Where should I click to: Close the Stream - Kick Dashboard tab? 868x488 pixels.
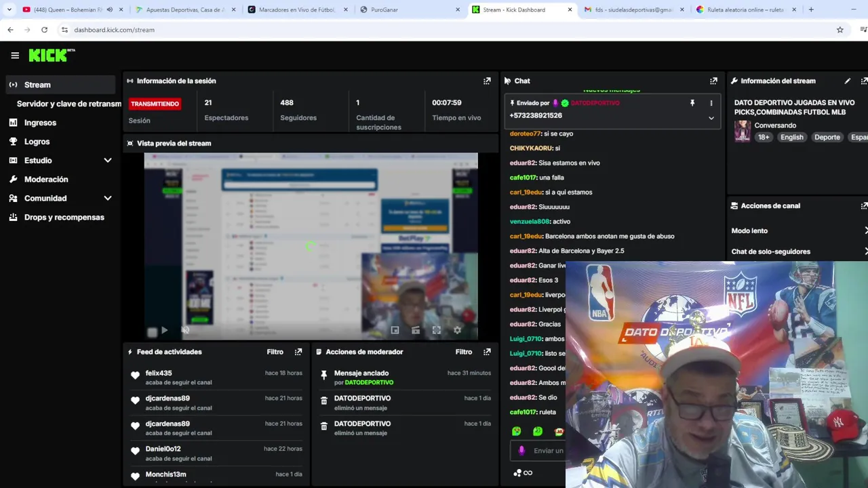(x=570, y=9)
